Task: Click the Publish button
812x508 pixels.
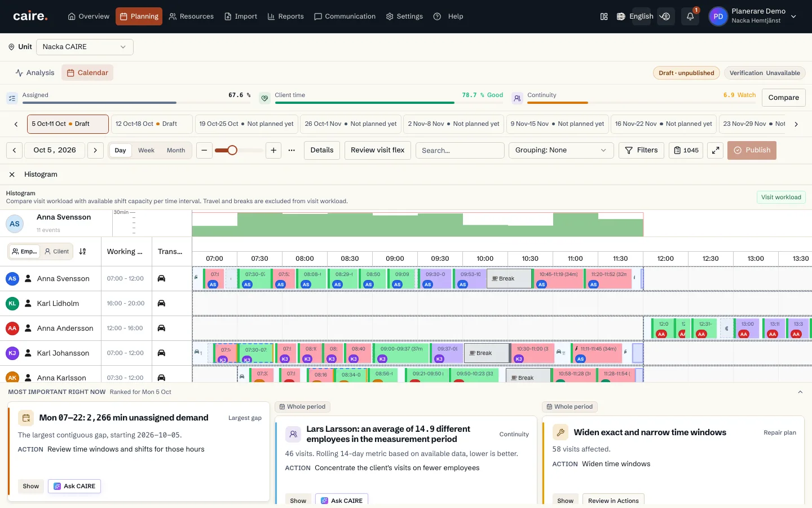Action: pyautogui.click(x=752, y=150)
